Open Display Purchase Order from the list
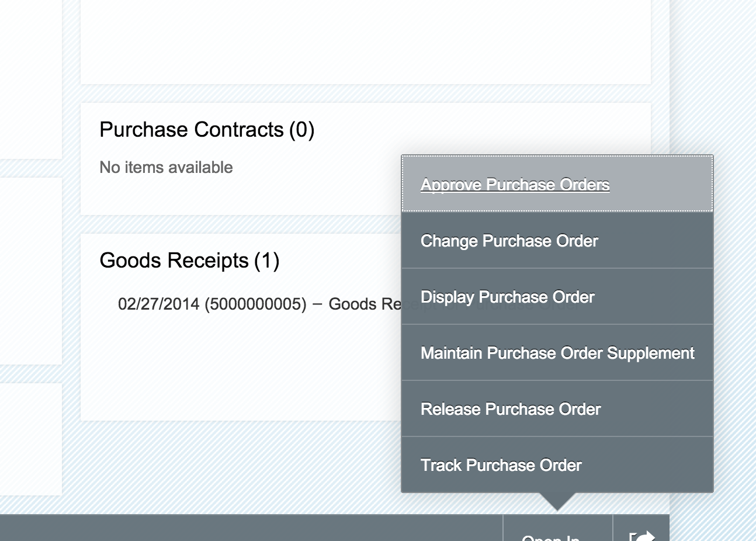The height and width of the screenshot is (541, 756). [507, 297]
